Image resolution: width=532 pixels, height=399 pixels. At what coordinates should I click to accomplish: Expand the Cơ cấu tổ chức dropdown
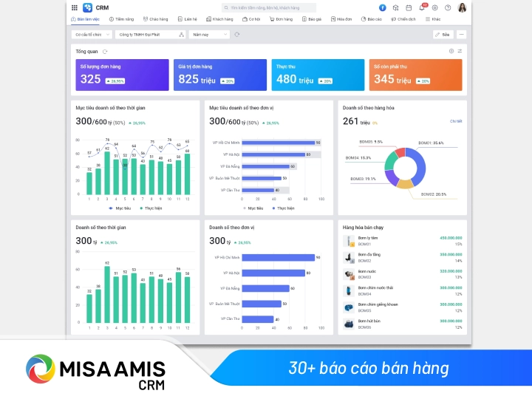(x=92, y=34)
